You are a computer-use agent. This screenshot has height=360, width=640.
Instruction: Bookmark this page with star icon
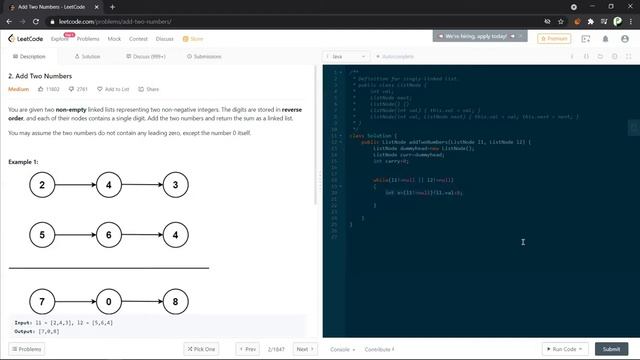coord(561,21)
